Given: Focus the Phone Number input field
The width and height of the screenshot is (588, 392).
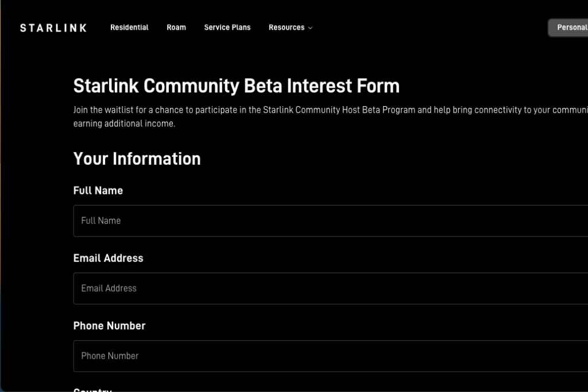Looking at the screenshot, I should click(331, 356).
